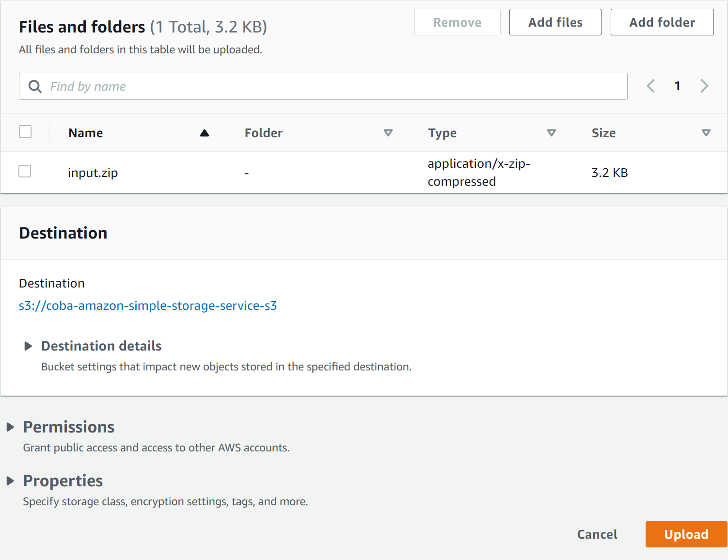The height and width of the screenshot is (560, 728).
Task: Check the input.zip row checkbox
Action: (x=25, y=171)
